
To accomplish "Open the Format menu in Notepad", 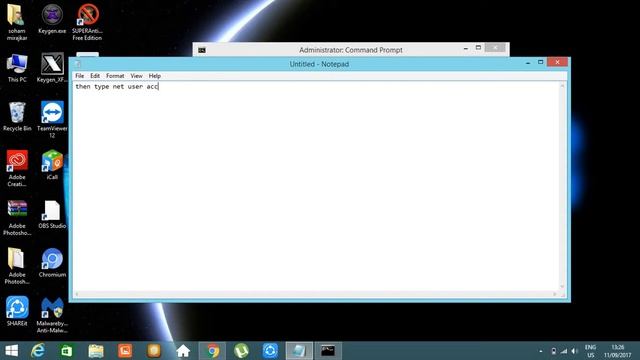I will tap(115, 76).
